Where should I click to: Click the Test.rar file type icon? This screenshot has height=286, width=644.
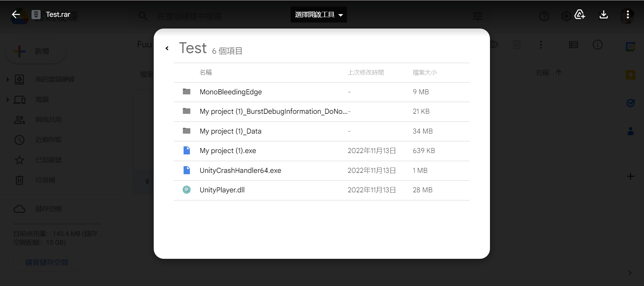36,14
